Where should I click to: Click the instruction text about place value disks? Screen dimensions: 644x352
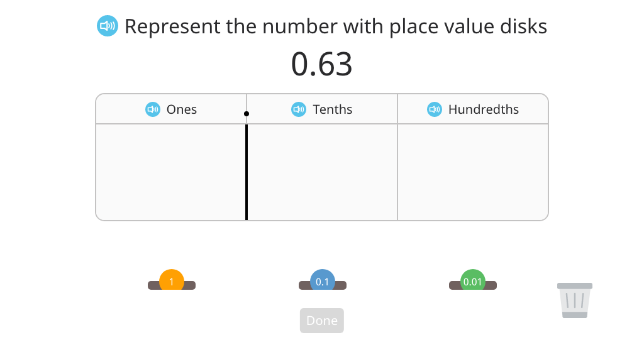pyautogui.click(x=336, y=26)
